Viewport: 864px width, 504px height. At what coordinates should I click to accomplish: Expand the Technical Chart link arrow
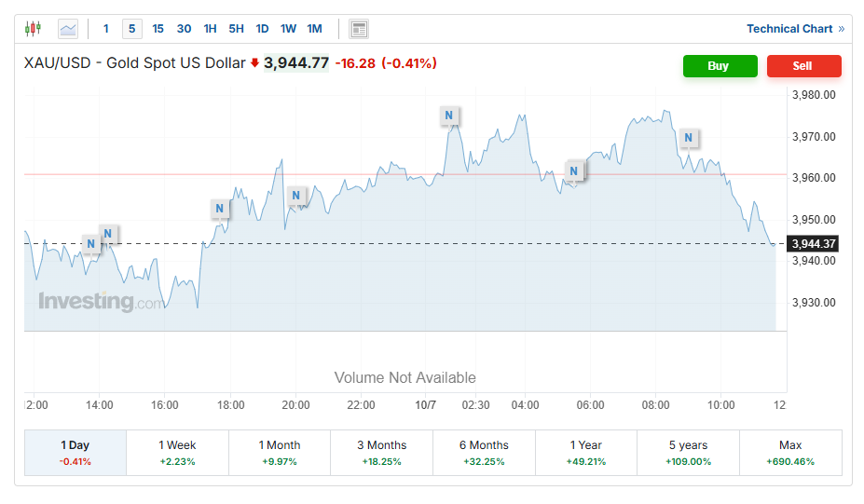pos(841,29)
